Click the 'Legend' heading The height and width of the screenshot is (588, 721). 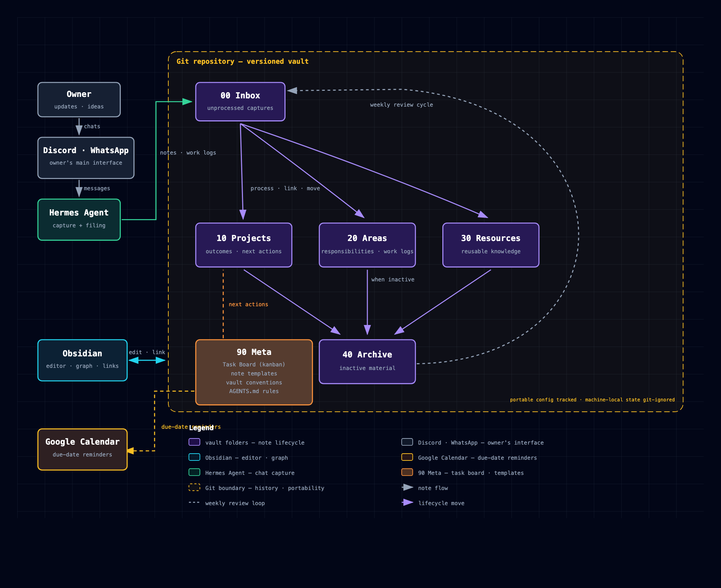click(x=201, y=428)
